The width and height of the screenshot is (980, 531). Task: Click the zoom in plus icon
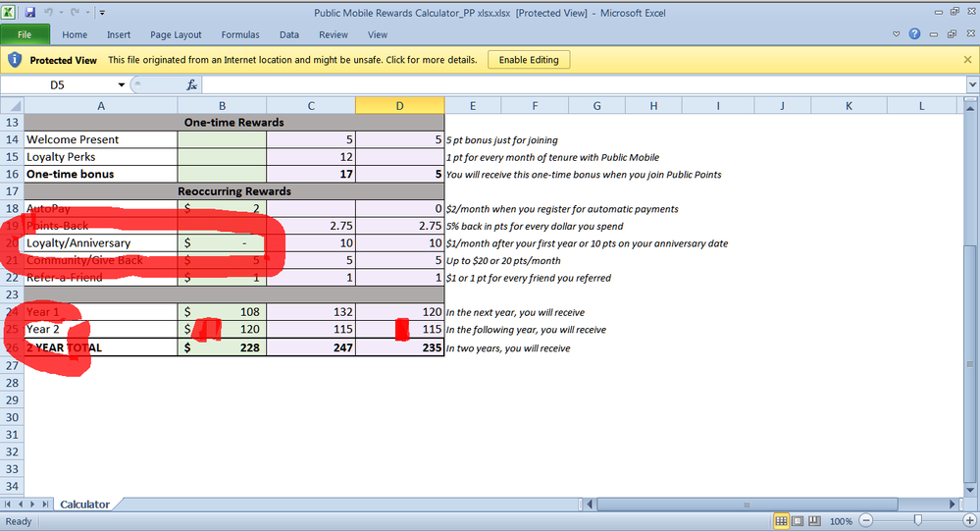tap(968, 520)
